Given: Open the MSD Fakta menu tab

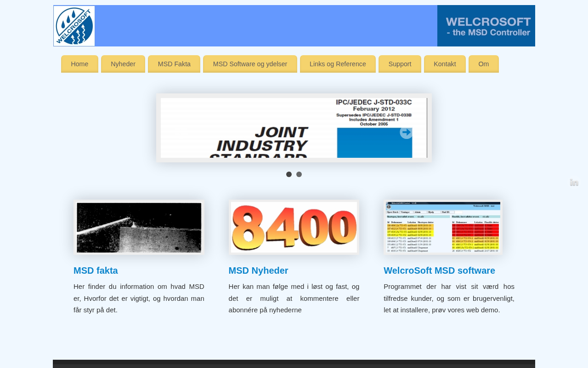Looking at the screenshot, I should pyautogui.click(x=174, y=64).
